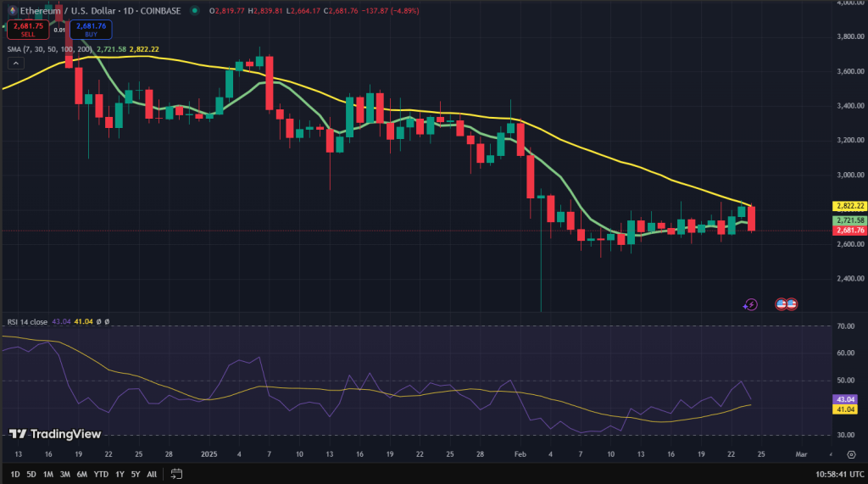The height and width of the screenshot is (484, 868).
Task: Switch to the YTD time range
Action: (x=101, y=474)
